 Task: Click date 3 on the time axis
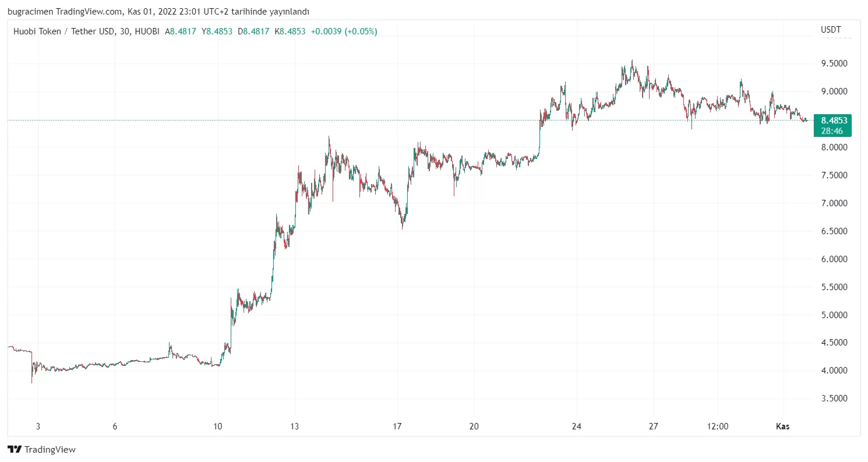click(38, 426)
